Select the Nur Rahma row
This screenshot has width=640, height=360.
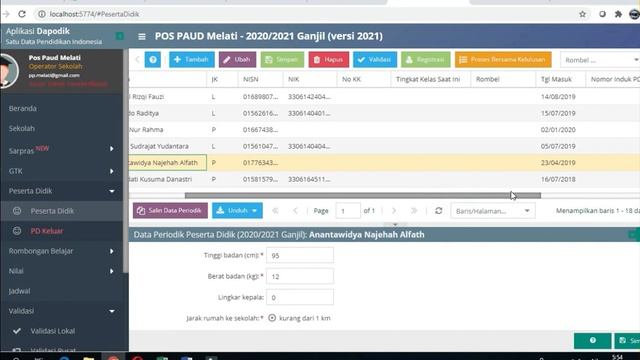[384, 130]
